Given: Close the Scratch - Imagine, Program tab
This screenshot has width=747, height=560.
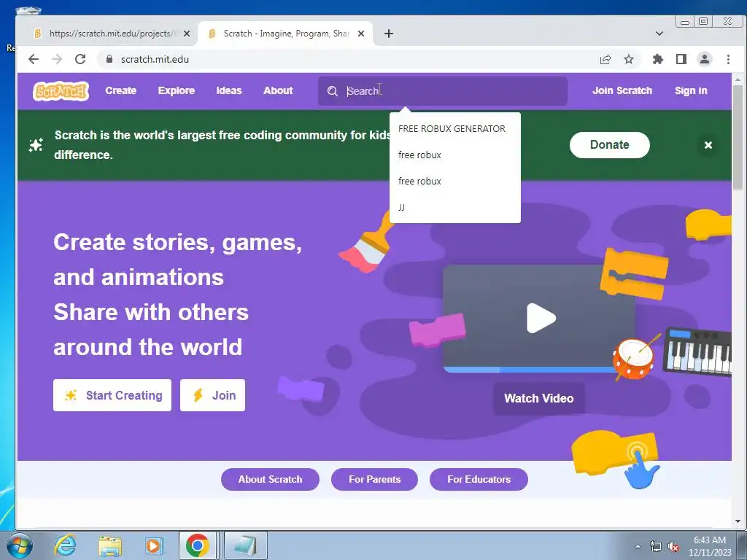Looking at the screenshot, I should click(361, 34).
